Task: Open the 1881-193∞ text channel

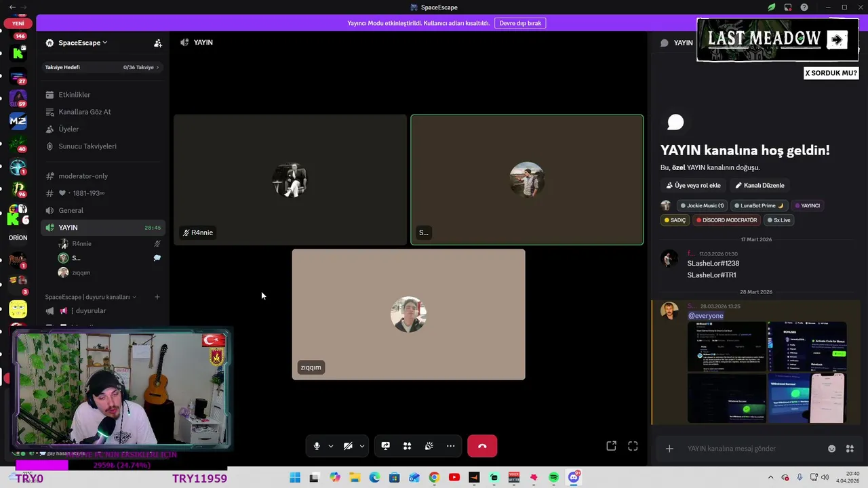Action: [x=104, y=193]
